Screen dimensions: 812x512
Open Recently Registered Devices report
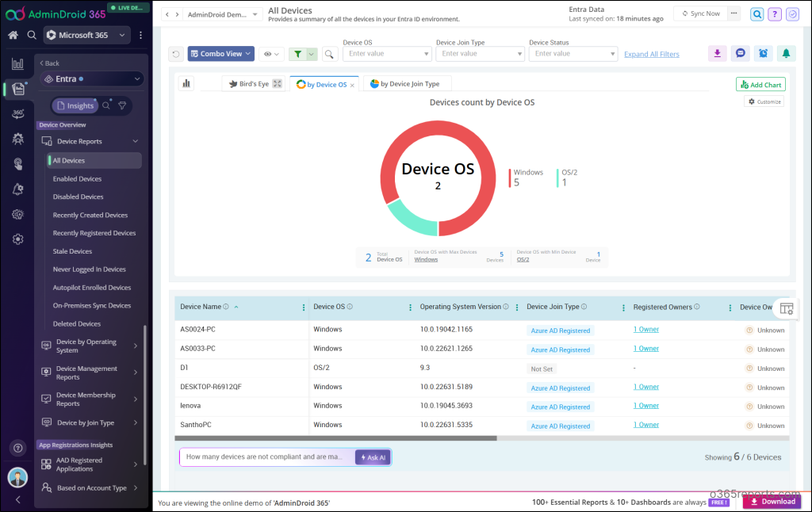click(94, 234)
